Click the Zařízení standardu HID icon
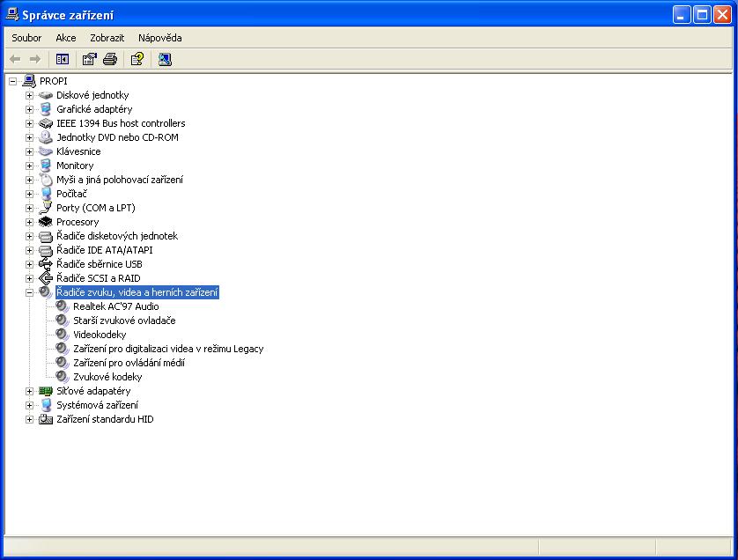Screen dimensions: 738x560 coord(46,419)
